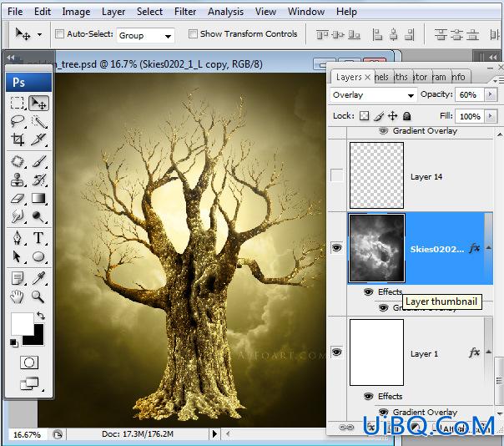Swap foreground and background colors

(41, 316)
